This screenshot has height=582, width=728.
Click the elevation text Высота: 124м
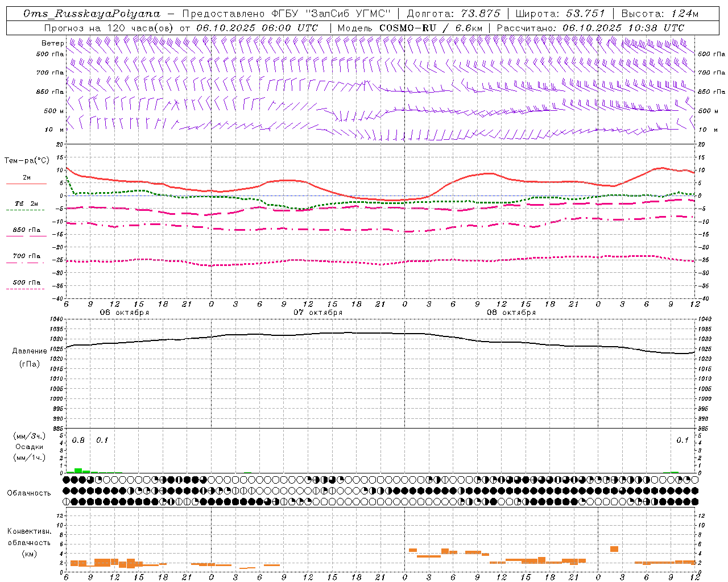(x=660, y=14)
